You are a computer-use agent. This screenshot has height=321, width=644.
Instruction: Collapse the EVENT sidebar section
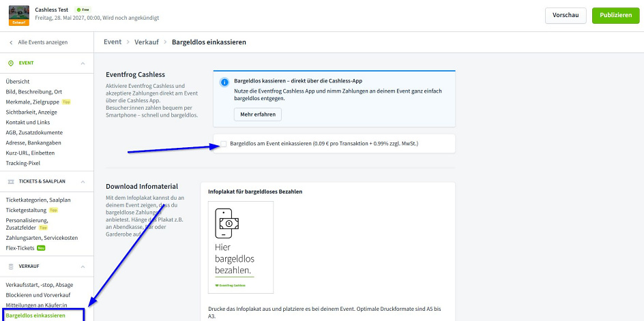tap(83, 63)
